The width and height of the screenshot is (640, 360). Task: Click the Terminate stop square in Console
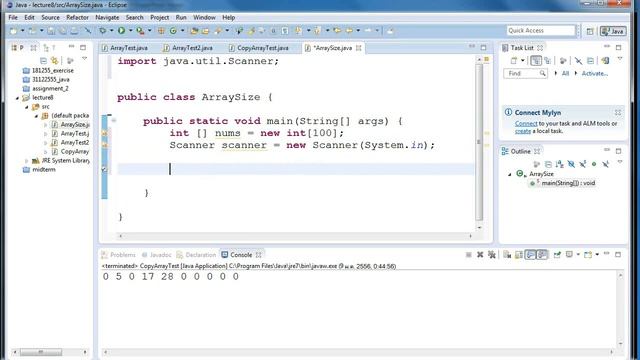469,255
